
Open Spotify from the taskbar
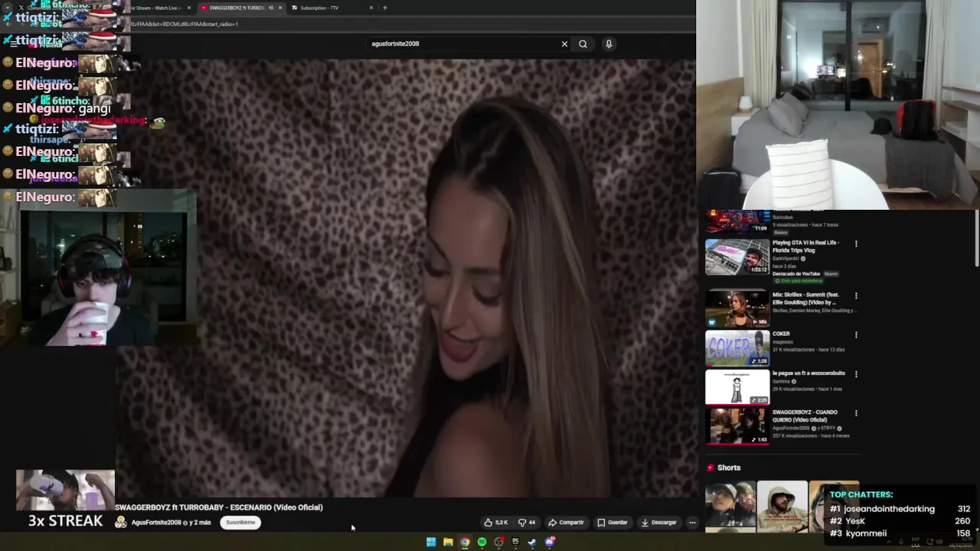click(x=482, y=543)
